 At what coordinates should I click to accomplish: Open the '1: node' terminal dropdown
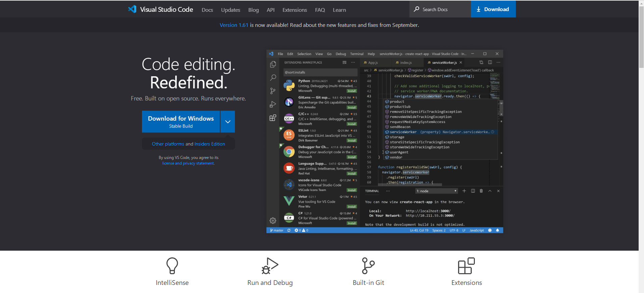point(437,191)
